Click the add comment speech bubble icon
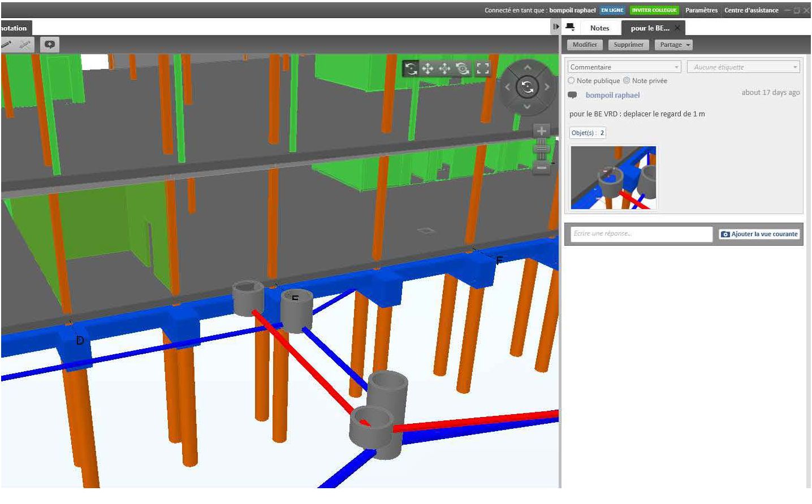 [x=50, y=45]
